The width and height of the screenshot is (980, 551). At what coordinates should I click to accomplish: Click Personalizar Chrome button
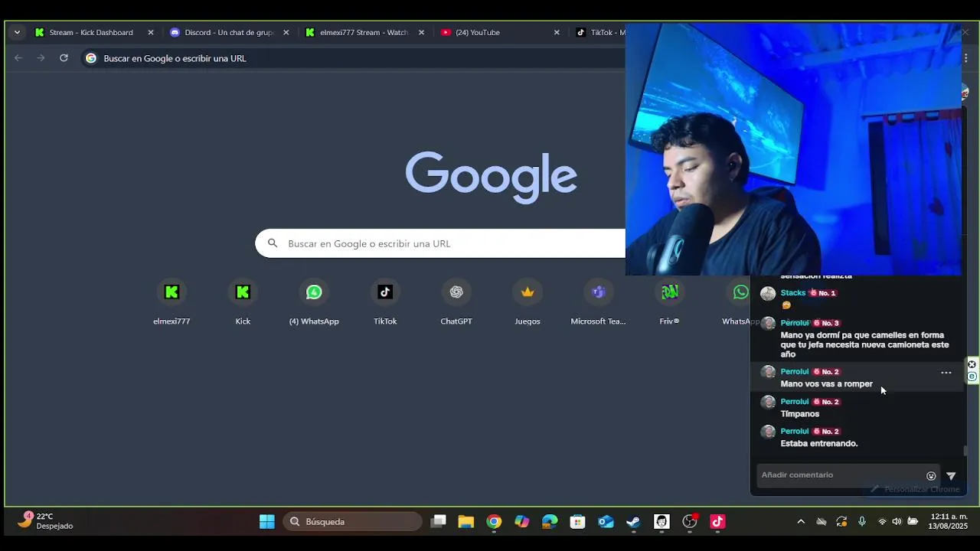tap(916, 489)
